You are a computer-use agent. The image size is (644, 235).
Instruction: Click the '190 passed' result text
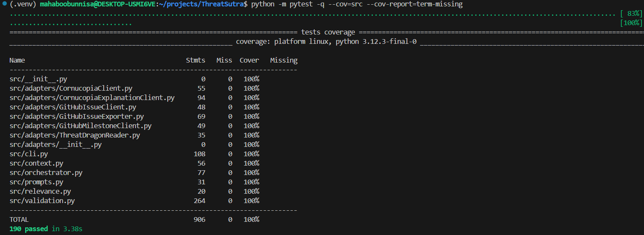[x=29, y=229]
